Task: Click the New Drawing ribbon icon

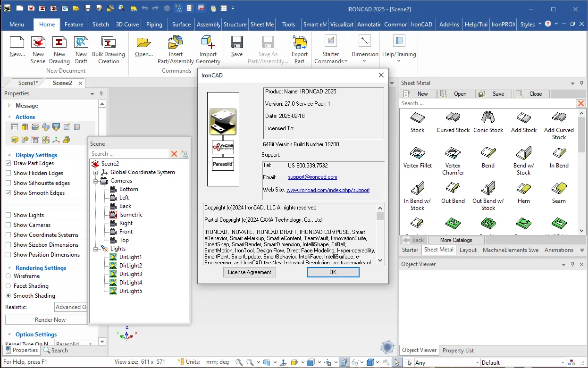Action: point(59,42)
